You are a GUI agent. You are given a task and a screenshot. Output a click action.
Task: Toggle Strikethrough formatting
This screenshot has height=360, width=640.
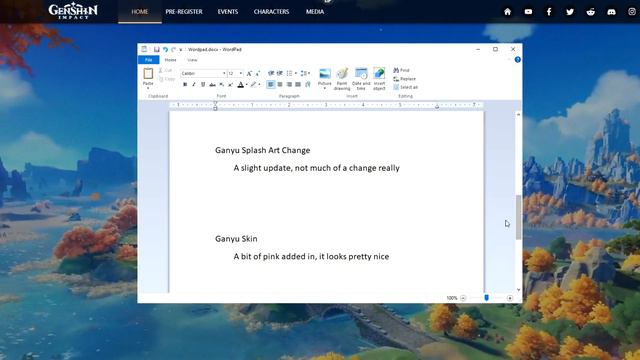[x=212, y=84]
